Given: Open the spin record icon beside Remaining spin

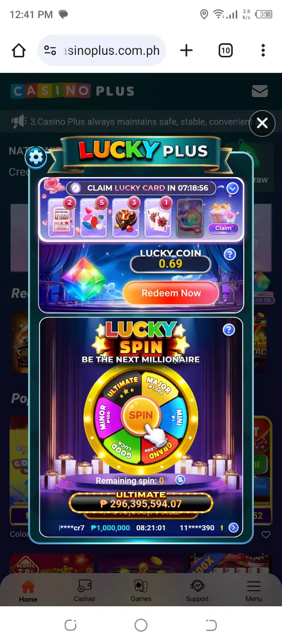Looking at the screenshot, I should [180, 480].
